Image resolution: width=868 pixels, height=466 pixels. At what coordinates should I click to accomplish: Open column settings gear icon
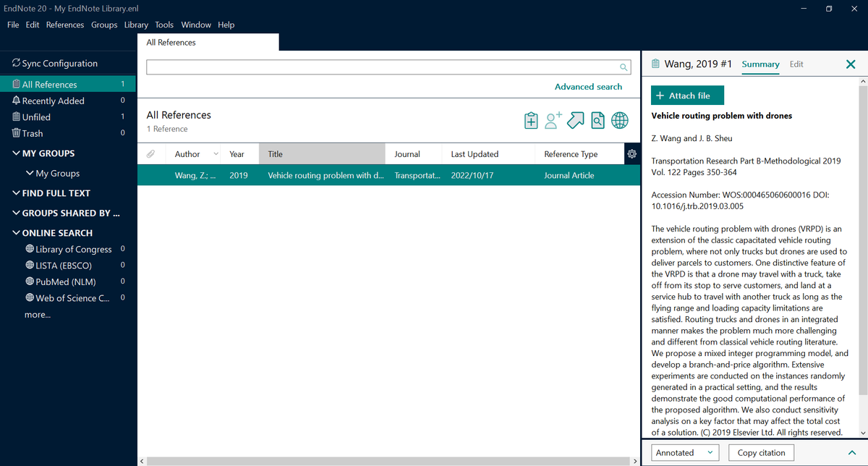click(x=632, y=153)
